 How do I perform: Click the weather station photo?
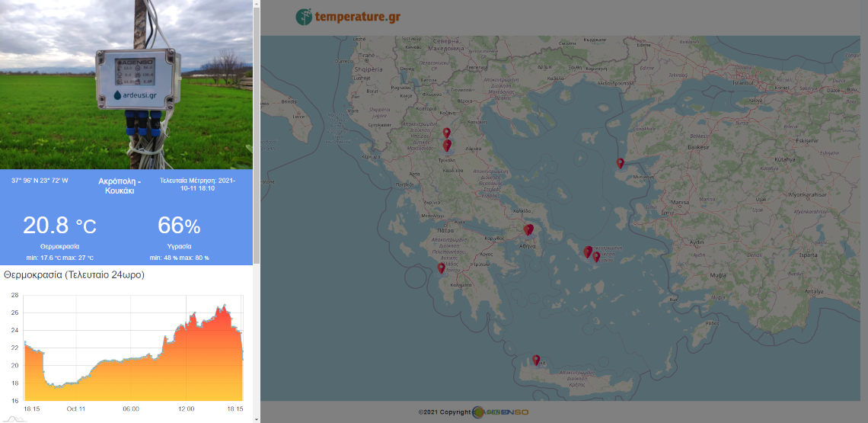[126, 84]
